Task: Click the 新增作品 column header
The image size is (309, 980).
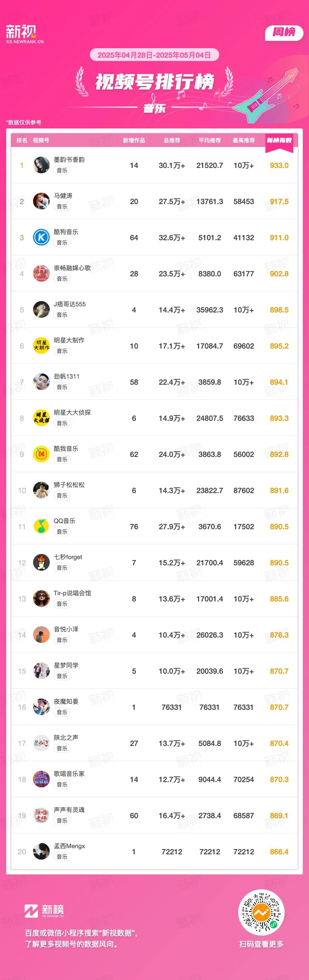Action: 134,140
